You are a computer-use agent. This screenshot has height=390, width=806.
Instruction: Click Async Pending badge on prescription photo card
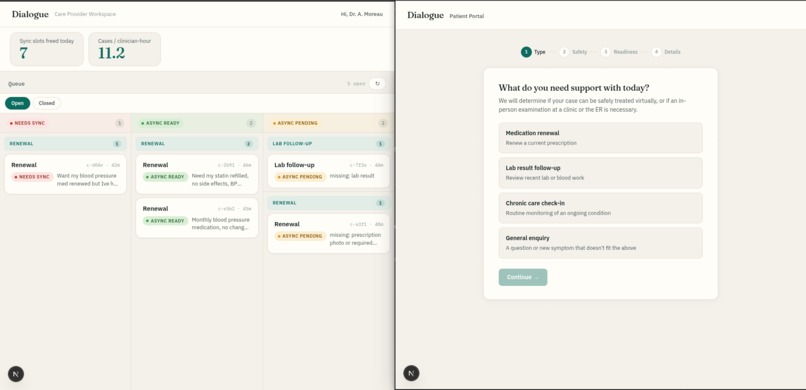pos(300,236)
